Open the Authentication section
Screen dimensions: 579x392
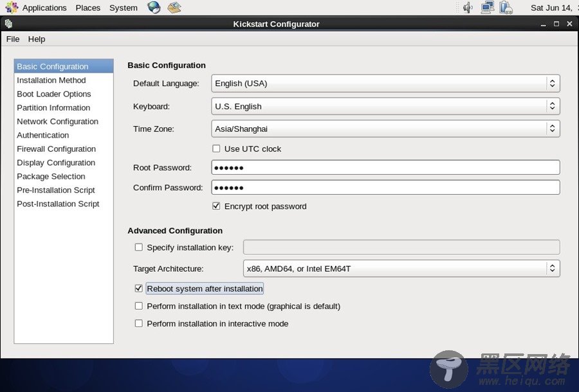[x=64, y=135]
